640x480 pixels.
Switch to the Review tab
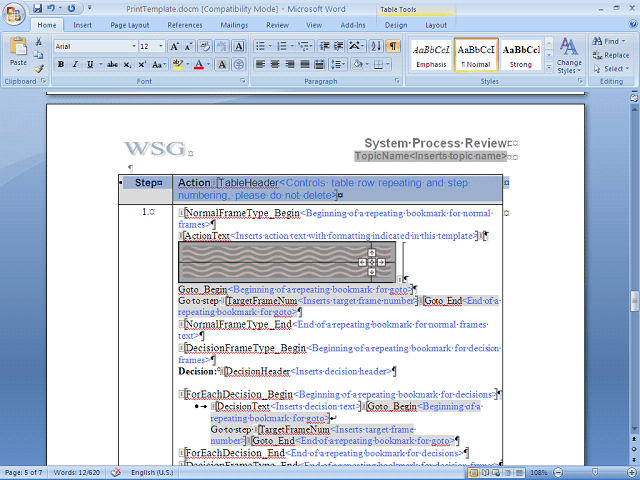pos(278,25)
